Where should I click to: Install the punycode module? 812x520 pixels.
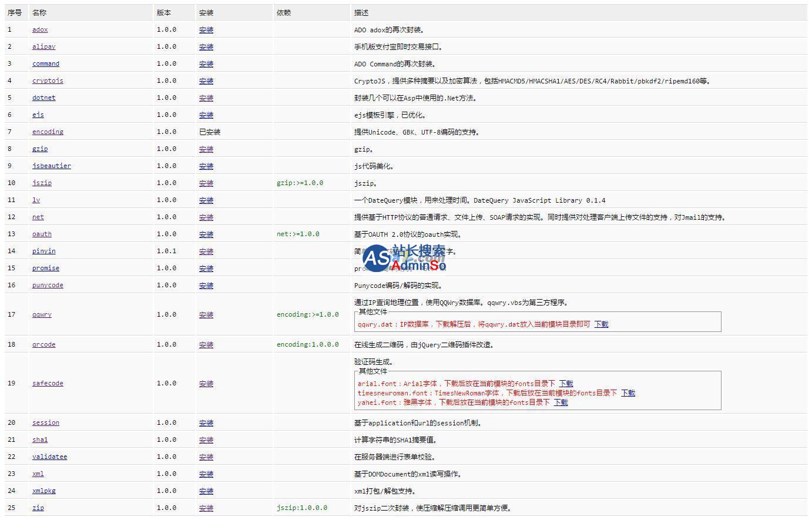206,285
